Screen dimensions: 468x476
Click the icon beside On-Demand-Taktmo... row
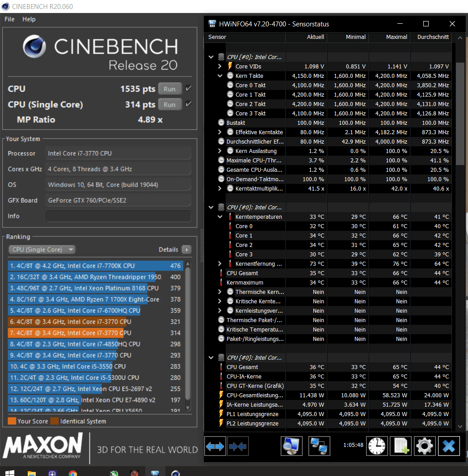pos(221,179)
